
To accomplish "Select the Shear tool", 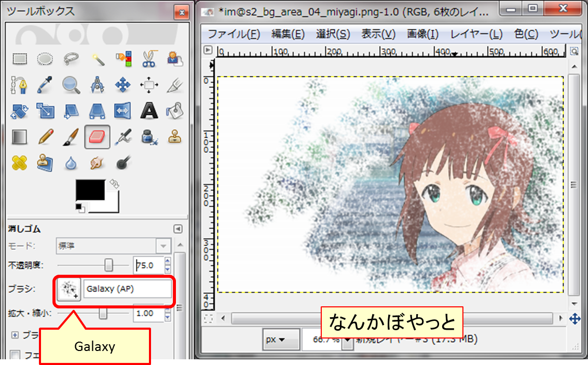I will pyautogui.click(x=71, y=111).
